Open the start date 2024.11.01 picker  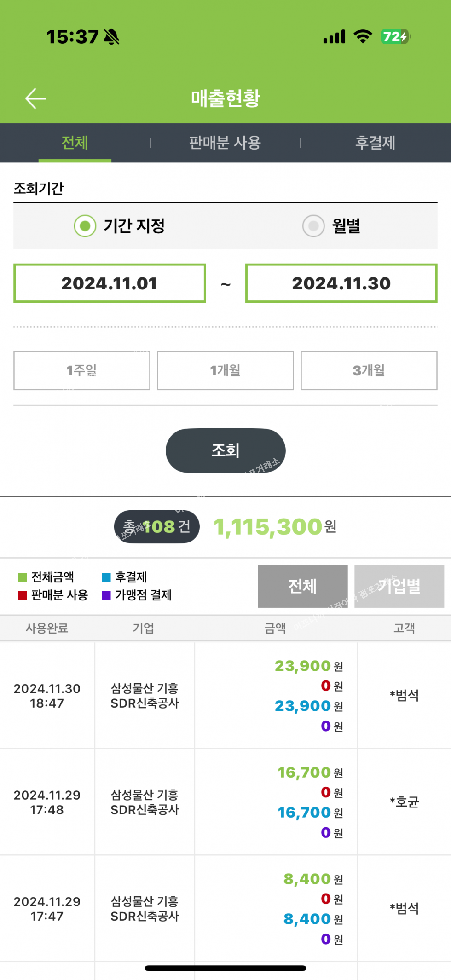[x=110, y=283]
